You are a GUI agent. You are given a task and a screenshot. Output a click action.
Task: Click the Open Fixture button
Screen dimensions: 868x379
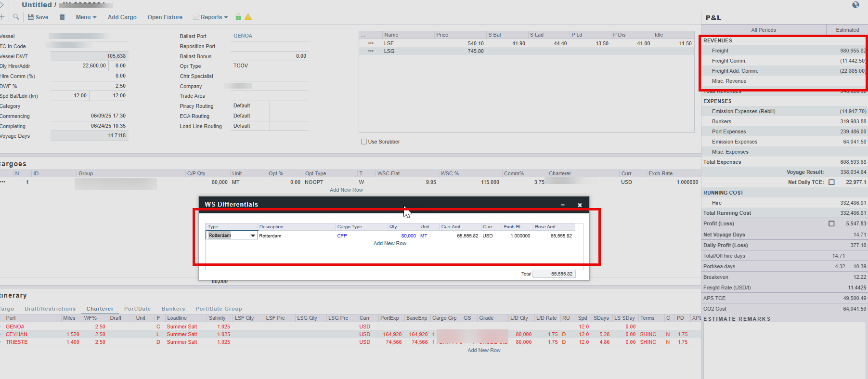(x=165, y=17)
